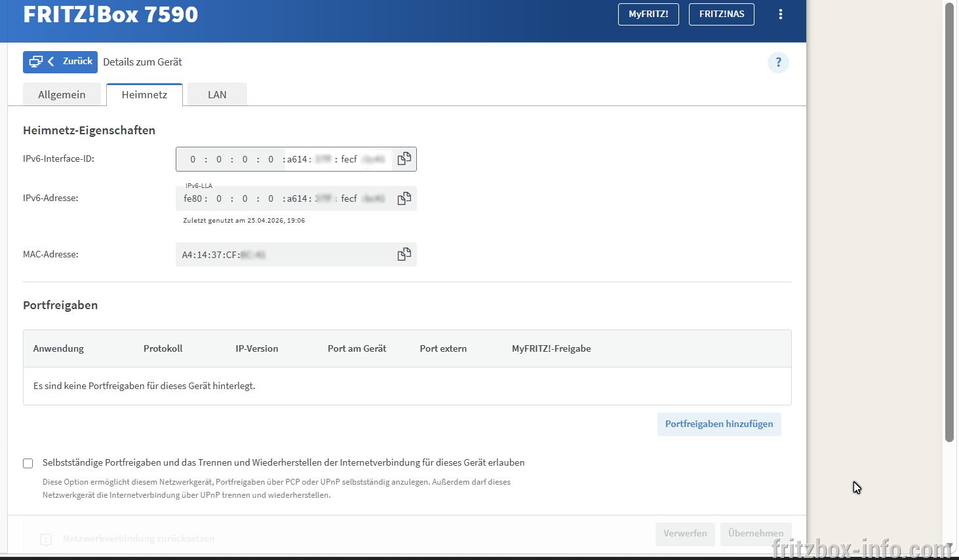This screenshot has width=959, height=560.
Task: Click the IP-Version column header
Action: click(x=257, y=348)
